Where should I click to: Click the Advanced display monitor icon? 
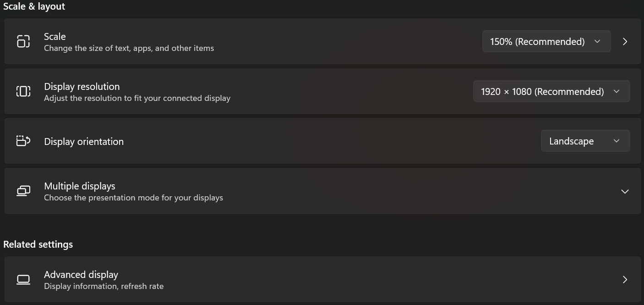pyautogui.click(x=23, y=279)
